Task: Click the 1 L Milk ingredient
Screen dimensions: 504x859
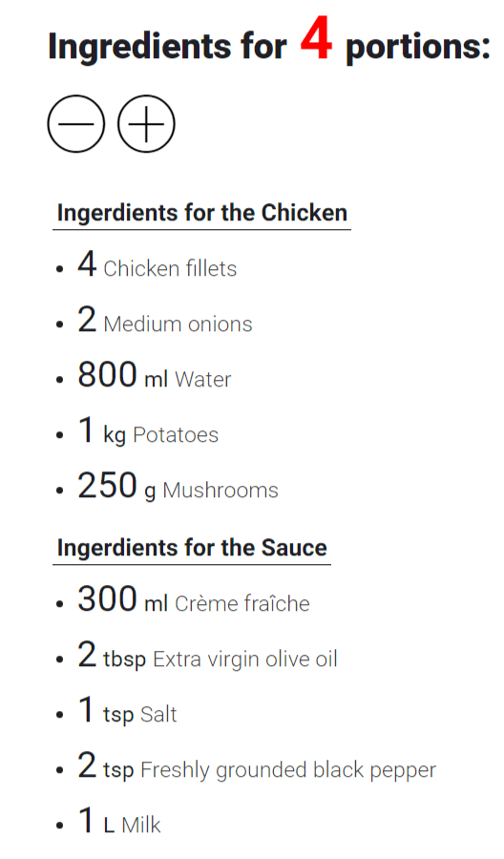Action: (119, 822)
